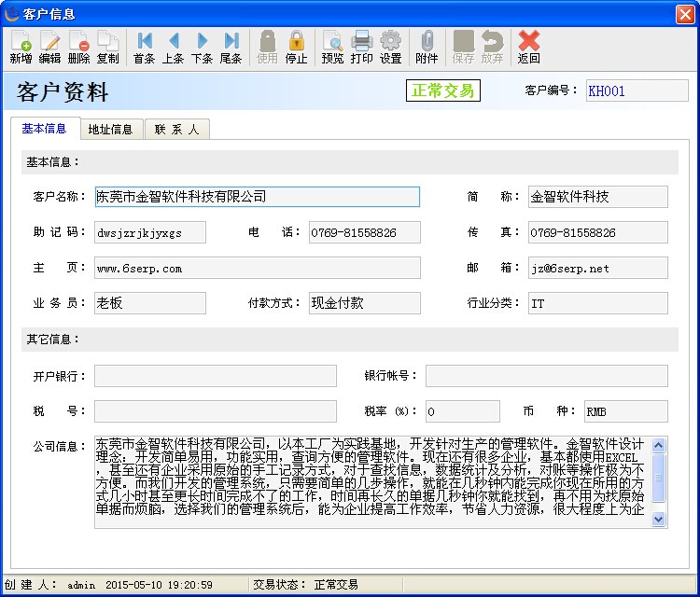Go to first record with 首条
The width and height of the screenshot is (700, 597).
144,47
